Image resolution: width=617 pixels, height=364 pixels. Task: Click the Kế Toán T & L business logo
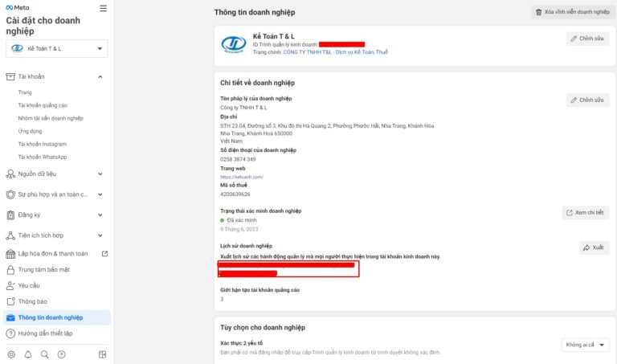(x=235, y=44)
